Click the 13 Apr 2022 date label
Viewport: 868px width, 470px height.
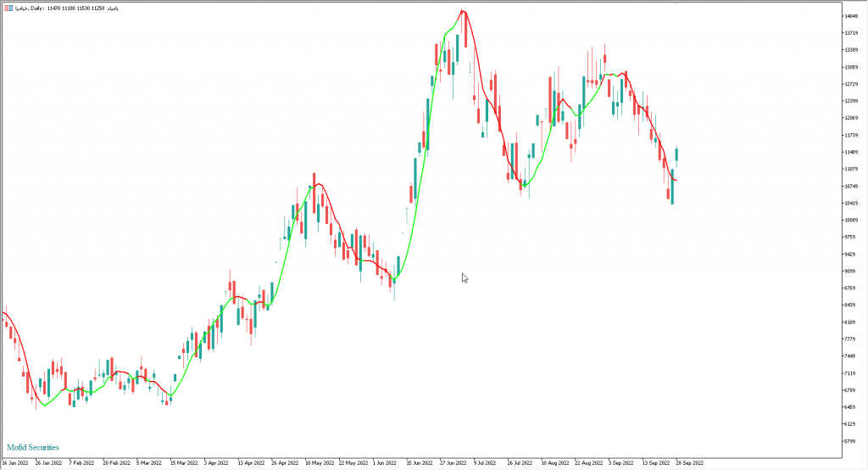[x=251, y=463]
